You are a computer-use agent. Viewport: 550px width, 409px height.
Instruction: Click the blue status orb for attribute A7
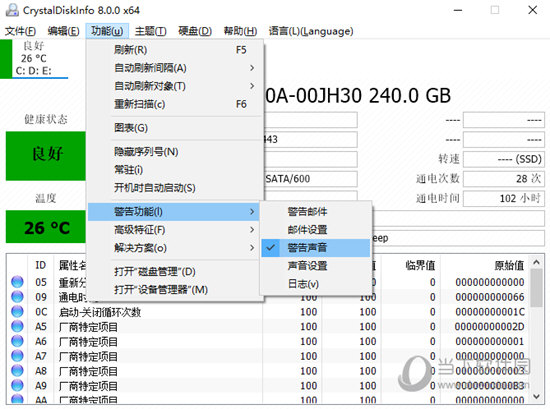point(17,356)
